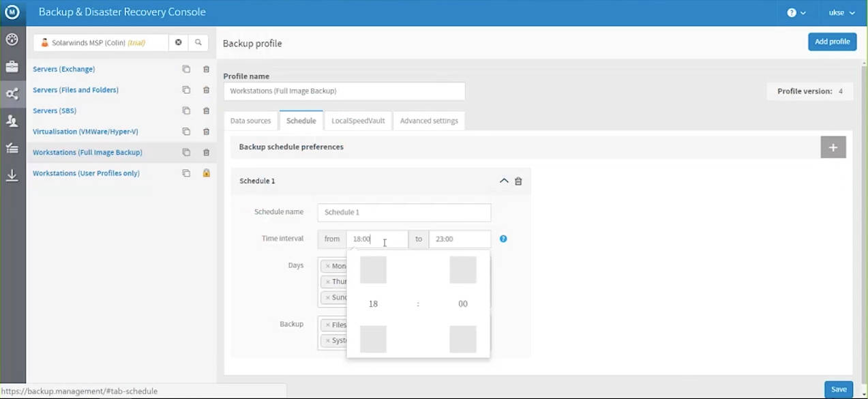The height and width of the screenshot is (399, 868).
Task: Delete Schedule 1 using trash icon
Action: [518, 181]
